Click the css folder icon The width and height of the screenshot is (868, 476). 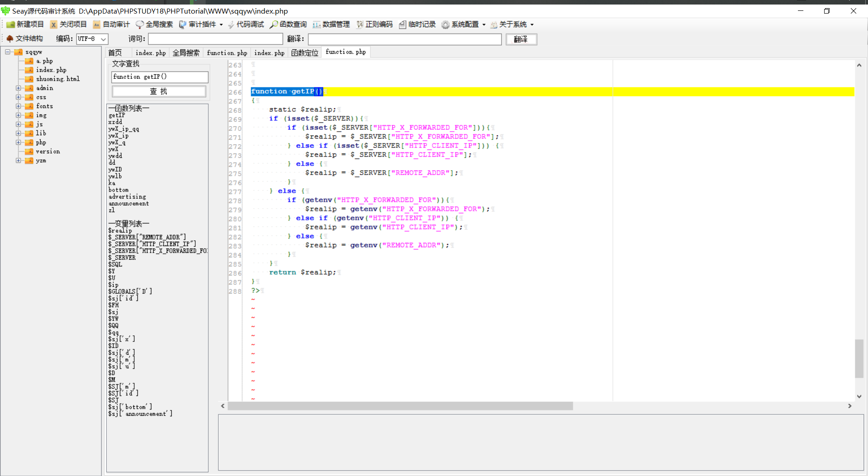tap(29, 97)
